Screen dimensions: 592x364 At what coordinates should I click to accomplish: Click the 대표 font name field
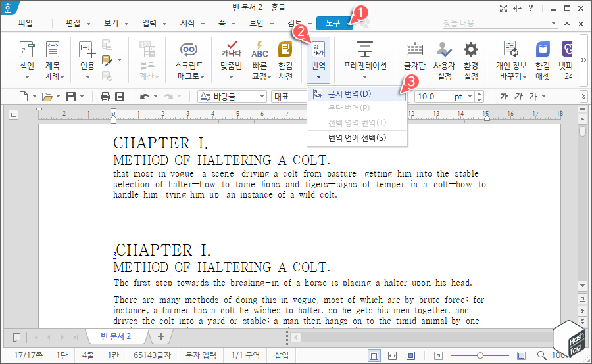point(289,97)
